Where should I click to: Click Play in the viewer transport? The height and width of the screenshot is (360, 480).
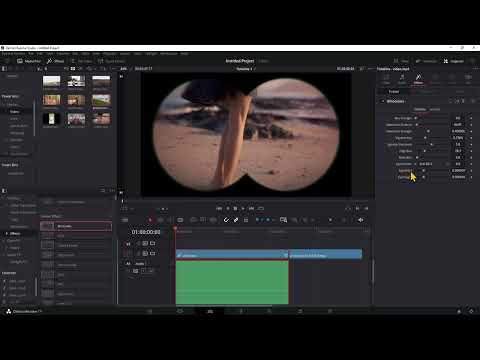tap(243, 208)
